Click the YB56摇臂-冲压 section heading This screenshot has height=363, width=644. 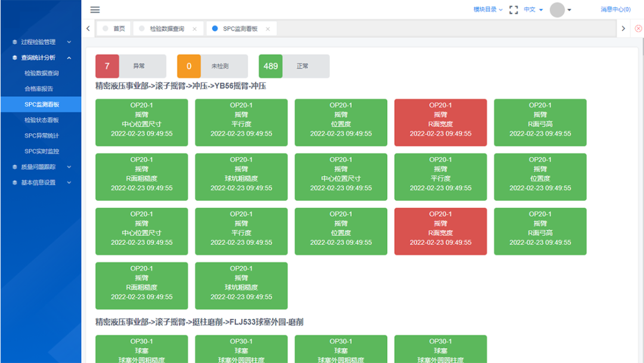pos(181,86)
